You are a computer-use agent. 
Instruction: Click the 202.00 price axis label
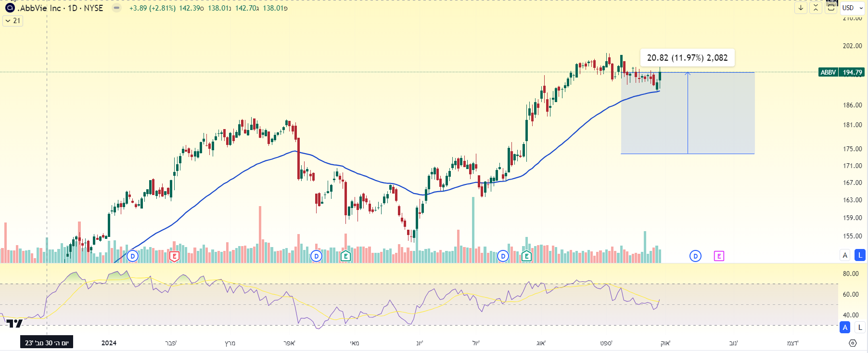(x=853, y=46)
